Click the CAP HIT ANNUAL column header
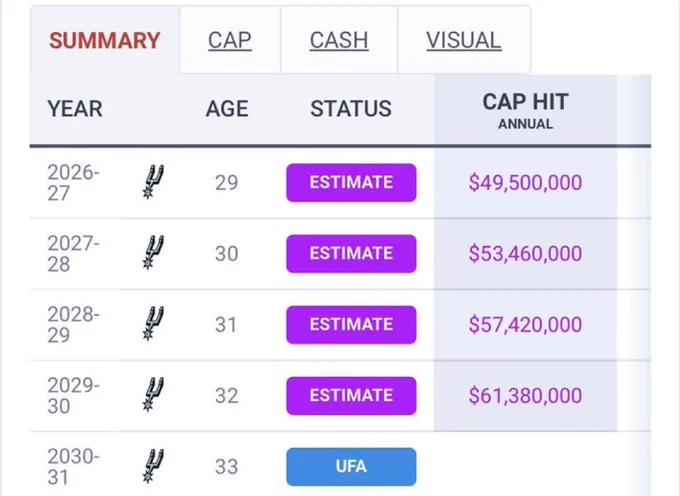This screenshot has width=680, height=496. [x=525, y=111]
